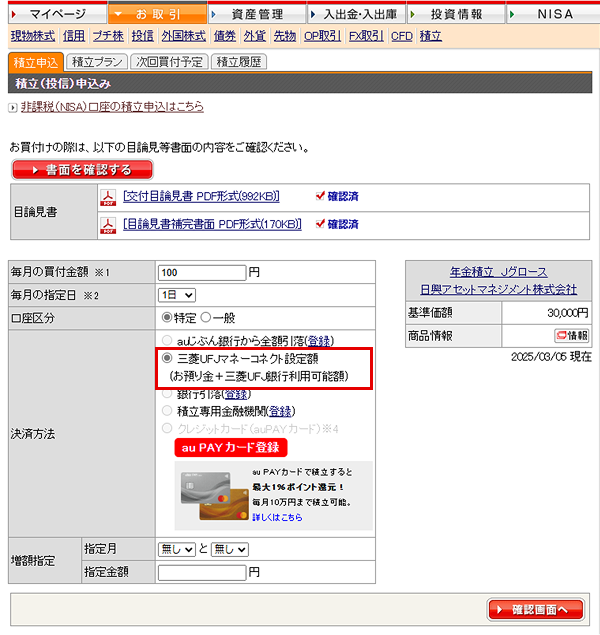Choose 三菱UFJマネーコネクト設定額 payment option
Image resolution: width=600 pixels, height=635 pixels.
pyautogui.click(x=167, y=358)
